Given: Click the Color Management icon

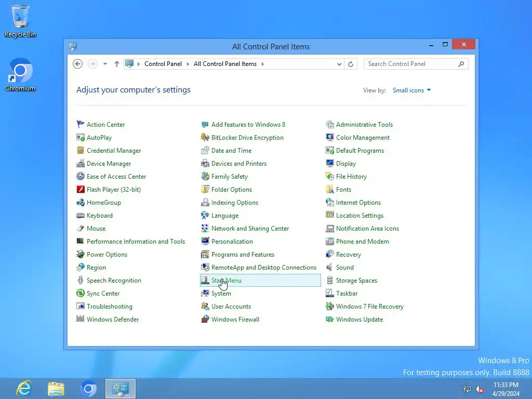Looking at the screenshot, I should coord(330,137).
